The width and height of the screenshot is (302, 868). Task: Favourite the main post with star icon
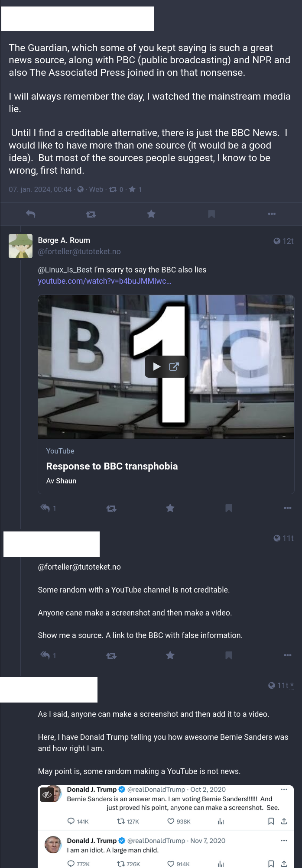pyautogui.click(x=151, y=214)
